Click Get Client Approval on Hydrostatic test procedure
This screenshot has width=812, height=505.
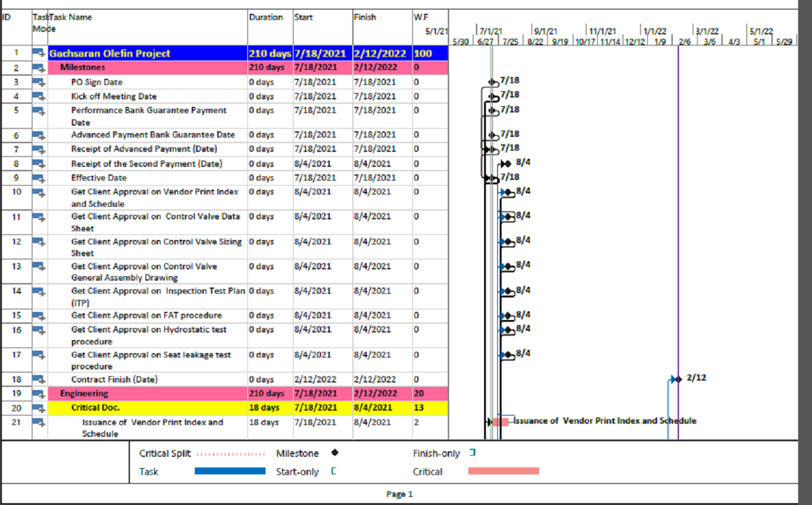(x=149, y=336)
